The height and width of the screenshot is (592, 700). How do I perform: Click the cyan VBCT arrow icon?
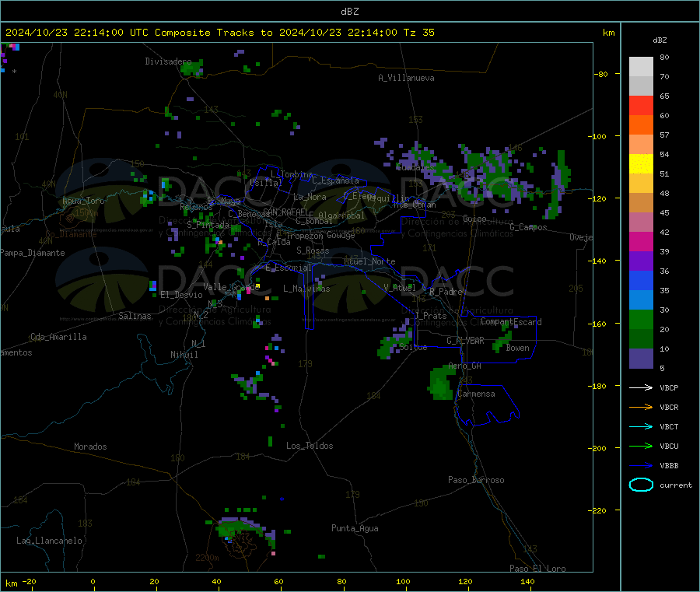click(641, 427)
